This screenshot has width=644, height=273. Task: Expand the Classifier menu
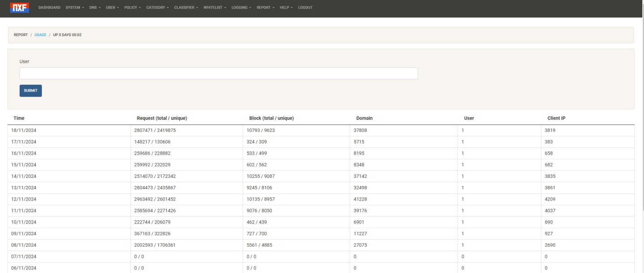[x=186, y=8]
